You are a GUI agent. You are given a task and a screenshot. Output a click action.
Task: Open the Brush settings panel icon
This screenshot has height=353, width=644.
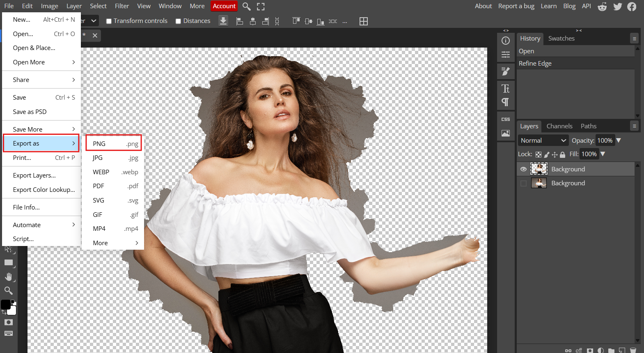coord(506,71)
